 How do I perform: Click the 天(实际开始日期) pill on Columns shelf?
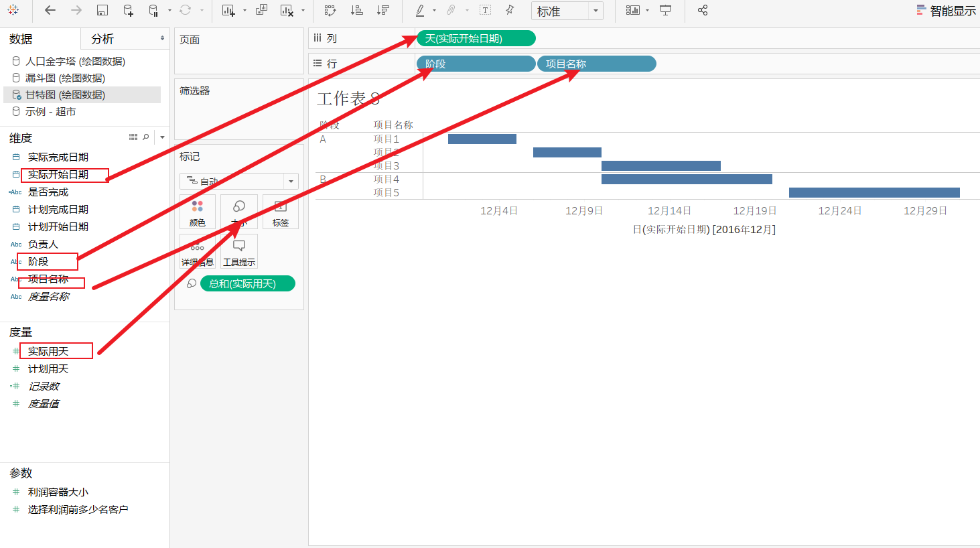tap(476, 38)
